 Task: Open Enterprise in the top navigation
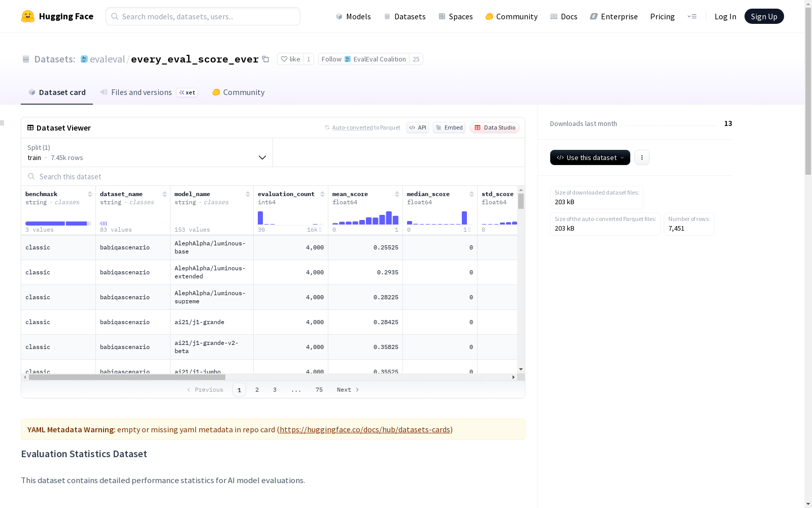614,16
